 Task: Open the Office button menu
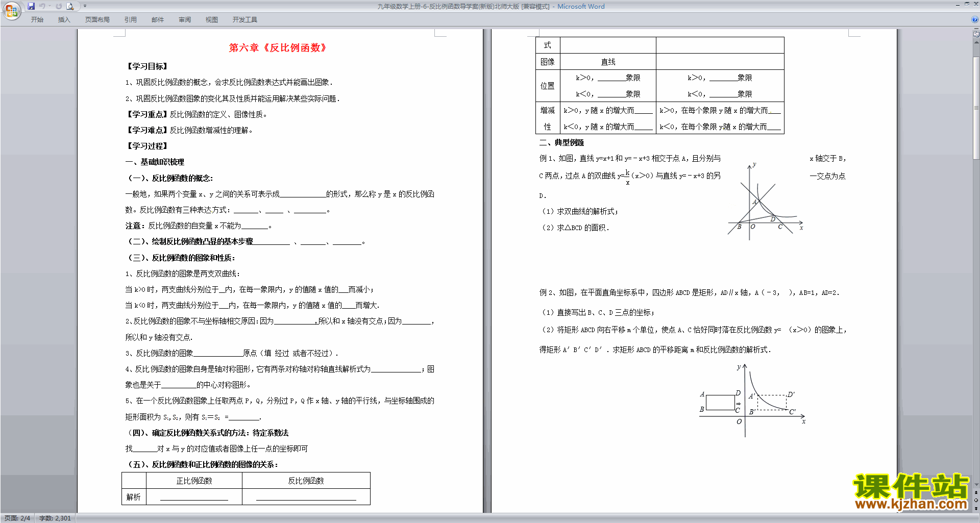11,11
